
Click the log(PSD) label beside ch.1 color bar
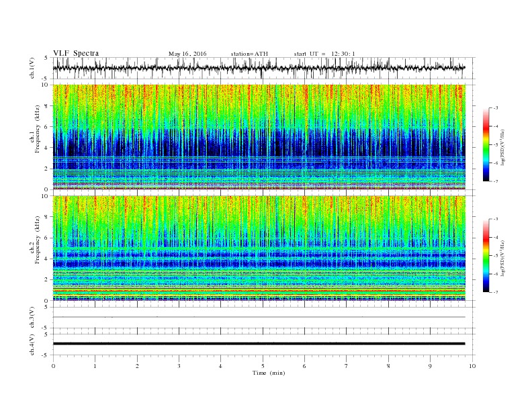pos(502,148)
